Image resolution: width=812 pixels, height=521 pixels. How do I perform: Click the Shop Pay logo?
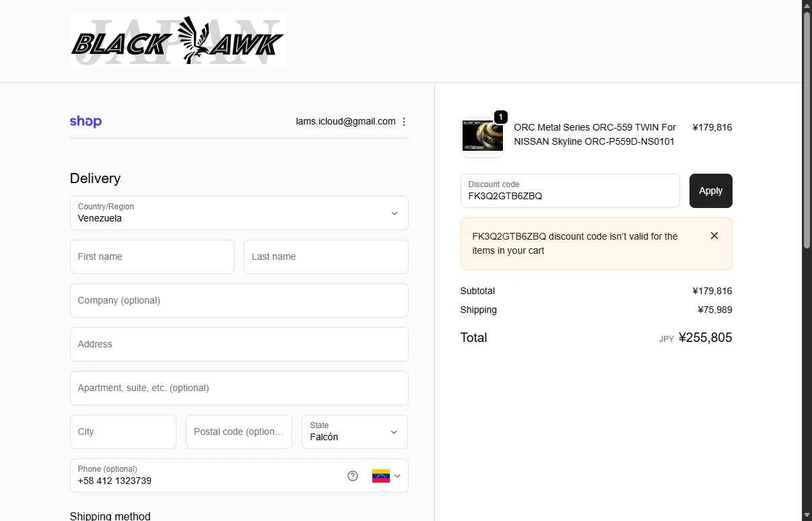[86, 122]
